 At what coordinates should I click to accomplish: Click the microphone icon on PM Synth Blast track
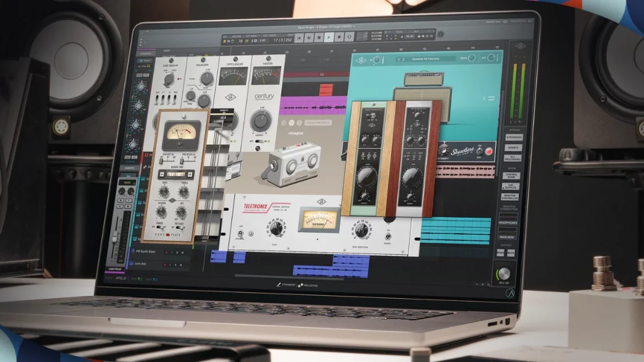(133, 251)
